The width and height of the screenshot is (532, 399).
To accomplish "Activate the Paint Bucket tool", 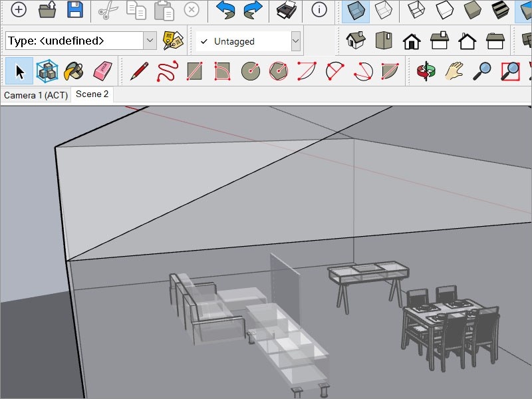I will tap(73, 70).
